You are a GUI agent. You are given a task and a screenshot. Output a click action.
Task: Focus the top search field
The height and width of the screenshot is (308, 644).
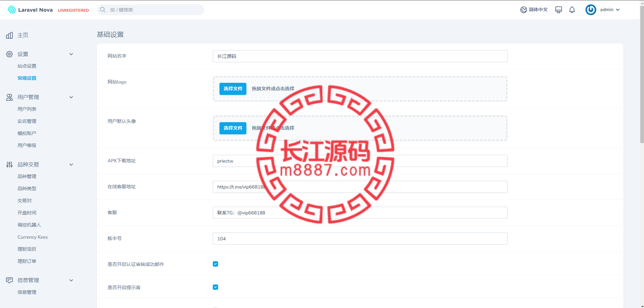click(x=151, y=10)
